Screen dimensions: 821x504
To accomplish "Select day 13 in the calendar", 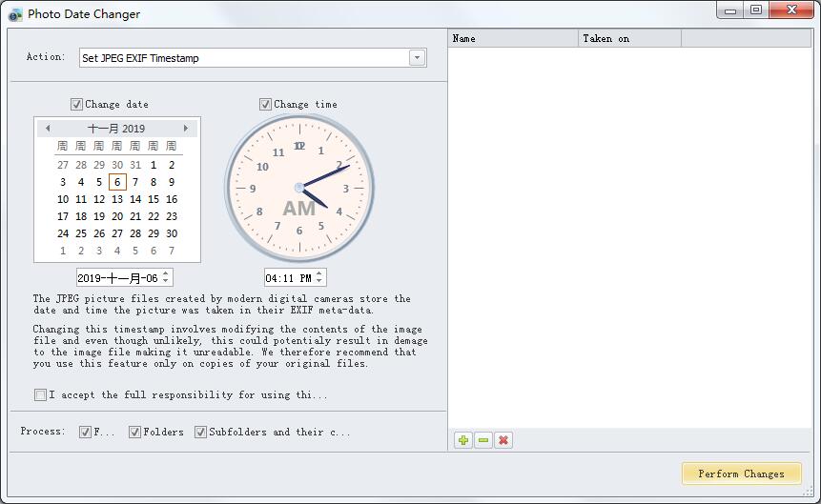I will [117, 199].
